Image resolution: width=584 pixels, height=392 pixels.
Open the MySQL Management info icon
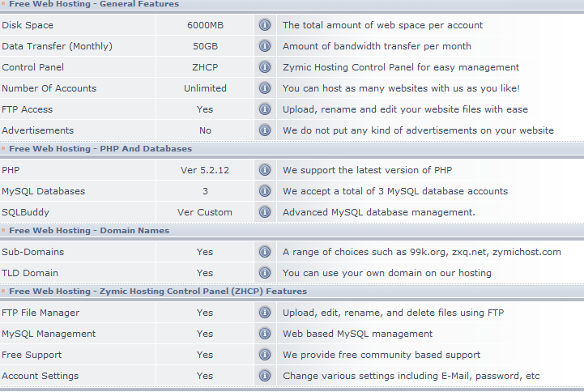[265, 334]
